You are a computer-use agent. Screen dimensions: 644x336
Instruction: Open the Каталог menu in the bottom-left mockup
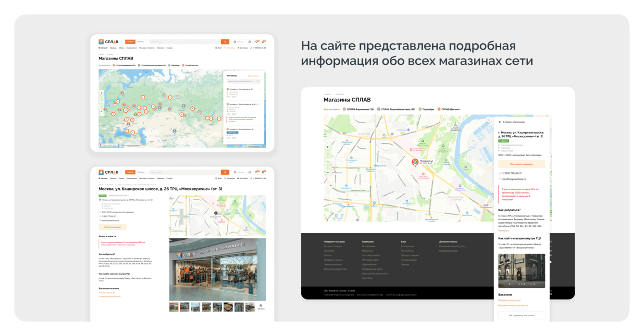[x=103, y=179]
